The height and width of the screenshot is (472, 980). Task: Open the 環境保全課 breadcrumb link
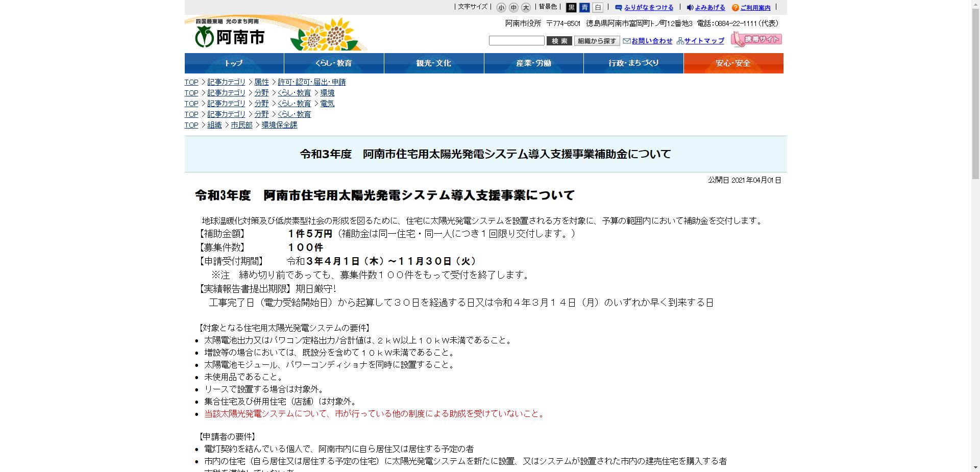click(279, 125)
